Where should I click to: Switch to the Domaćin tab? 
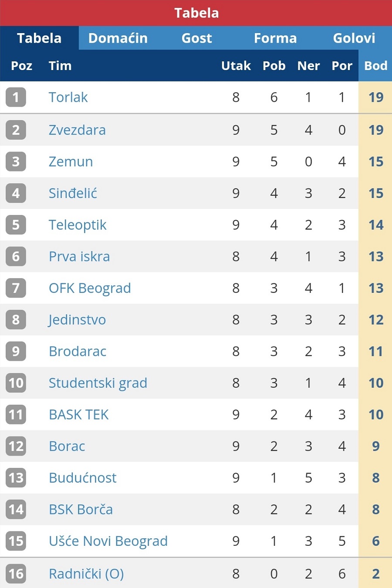click(x=118, y=38)
